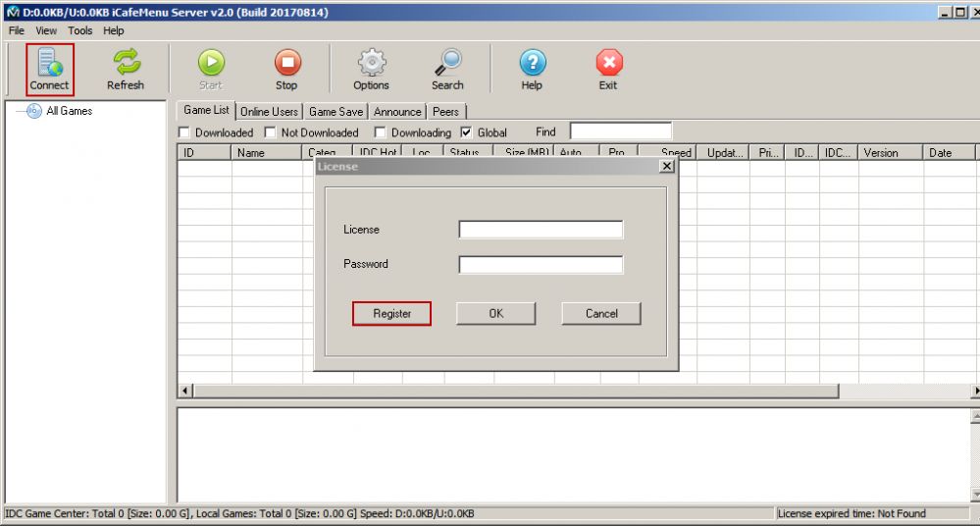Viewport: 980px width, 526px height.
Task: Toggle the Not Downloaded checkbox
Action: click(x=270, y=131)
